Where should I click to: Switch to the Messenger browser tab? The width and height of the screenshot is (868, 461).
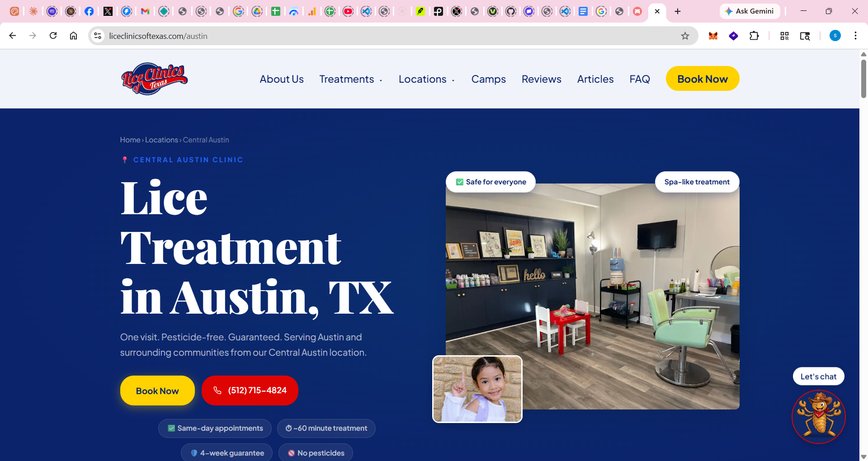[x=127, y=11]
